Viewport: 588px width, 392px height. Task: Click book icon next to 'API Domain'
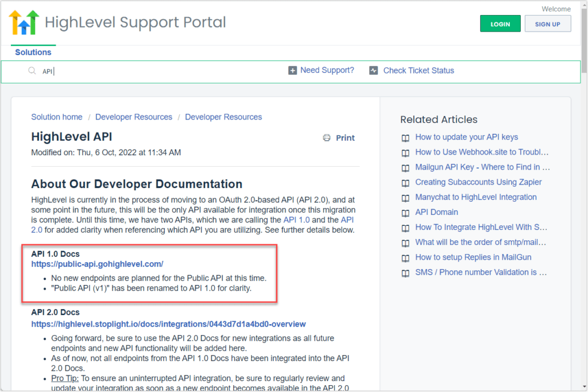click(x=405, y=213)
